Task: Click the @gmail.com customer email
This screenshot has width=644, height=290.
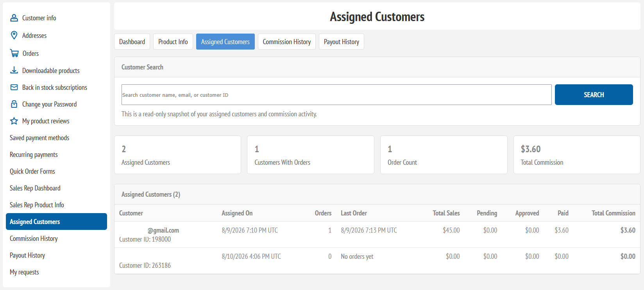Action: 163,230
